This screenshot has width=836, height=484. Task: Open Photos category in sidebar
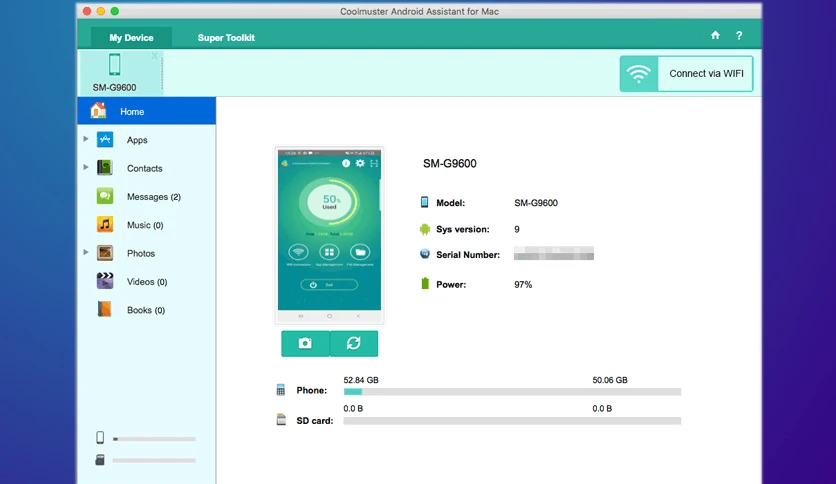coord(147,253)
